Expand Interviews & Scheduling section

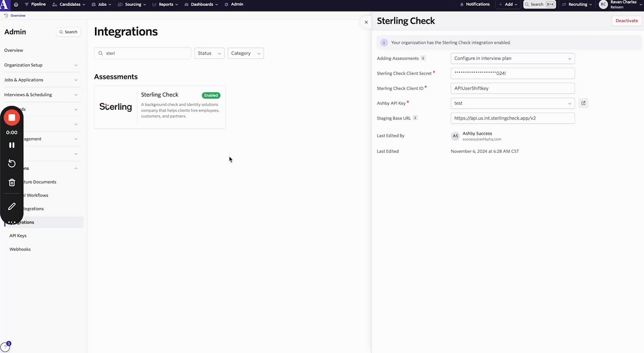click(41, 95)
